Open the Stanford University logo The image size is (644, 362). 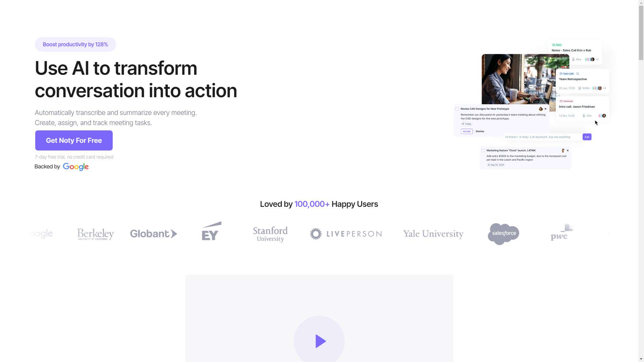[x=270, y=234]
